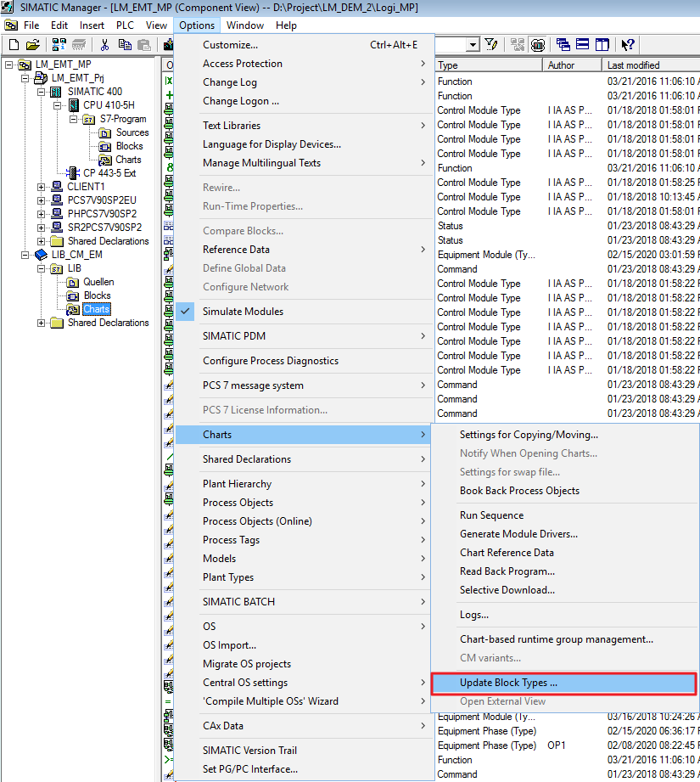Collapse the SIMATIC 400 tree node

[x=42, y=92]
